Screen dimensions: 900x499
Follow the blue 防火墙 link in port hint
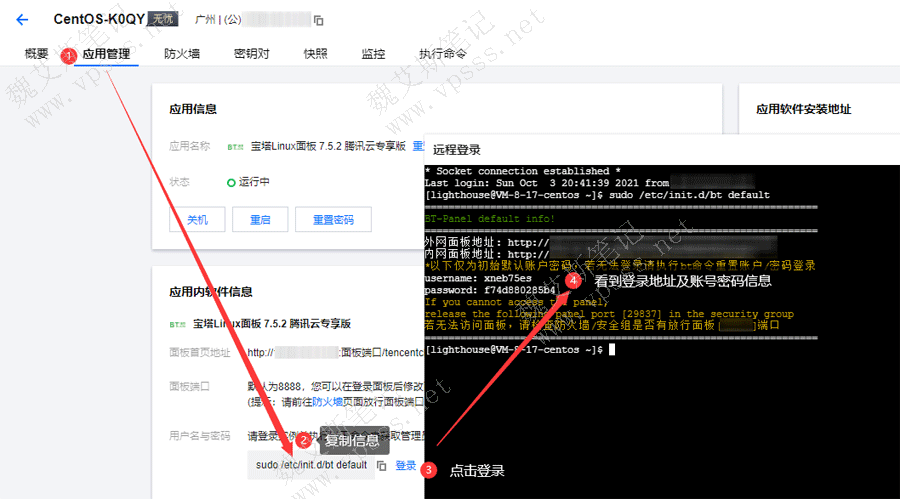327,401
